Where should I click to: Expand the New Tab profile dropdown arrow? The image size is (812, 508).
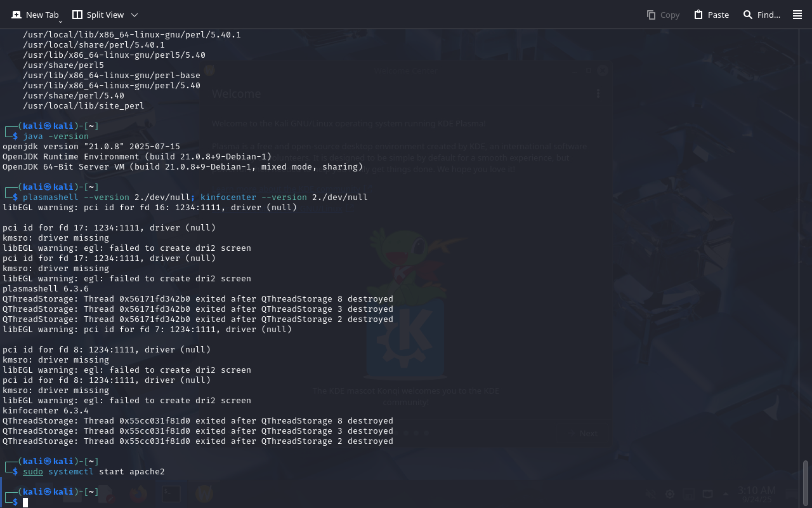tap(60, 22)
